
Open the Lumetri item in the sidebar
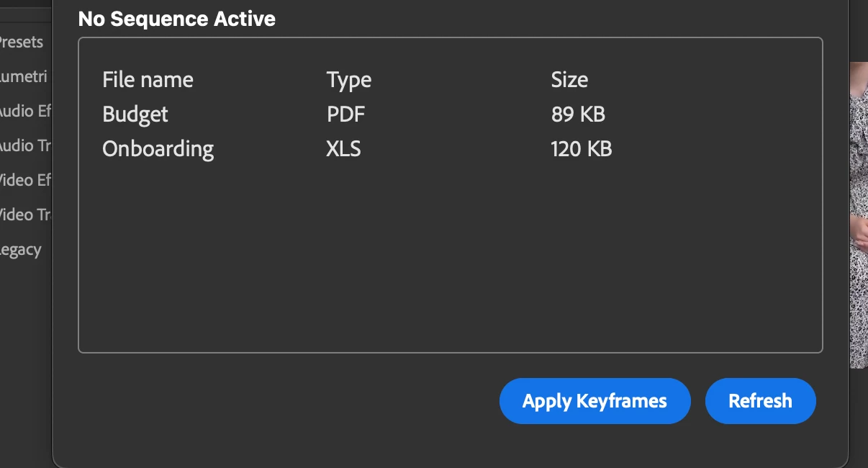pos(24,76)
